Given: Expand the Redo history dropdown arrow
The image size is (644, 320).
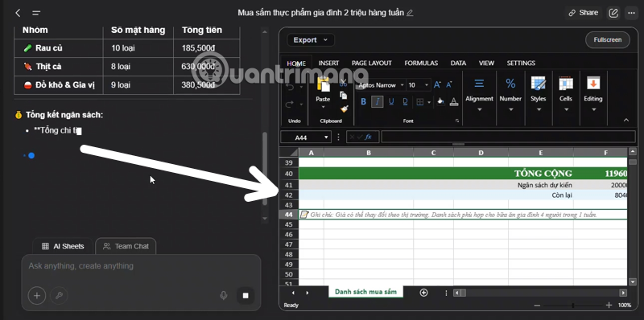Looking at the screenshot, I should tap(301, 105).
